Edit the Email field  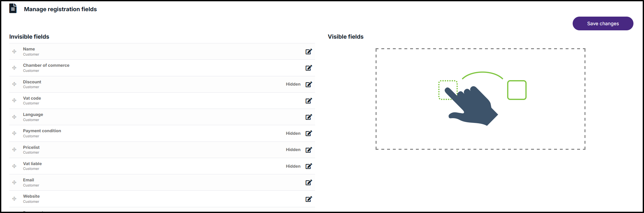click(x=309, y=182)
